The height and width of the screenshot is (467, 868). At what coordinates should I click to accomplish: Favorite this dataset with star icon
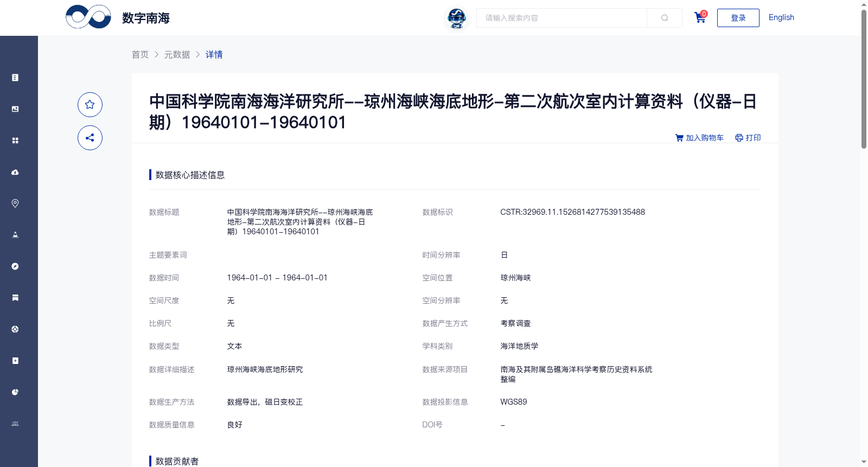click(x=90, y=105)
